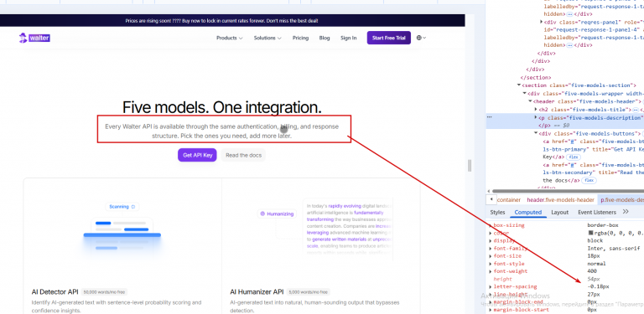The height and width of the screenshot is (314, 644).
Task: Click the Scanning badge in the AI Detector card
Action: [x=122, y=207]
